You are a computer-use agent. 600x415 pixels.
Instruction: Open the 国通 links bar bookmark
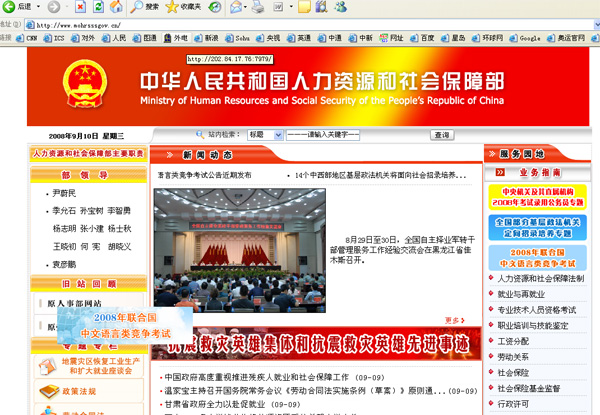pyautogui.click(x=145, y=38)
